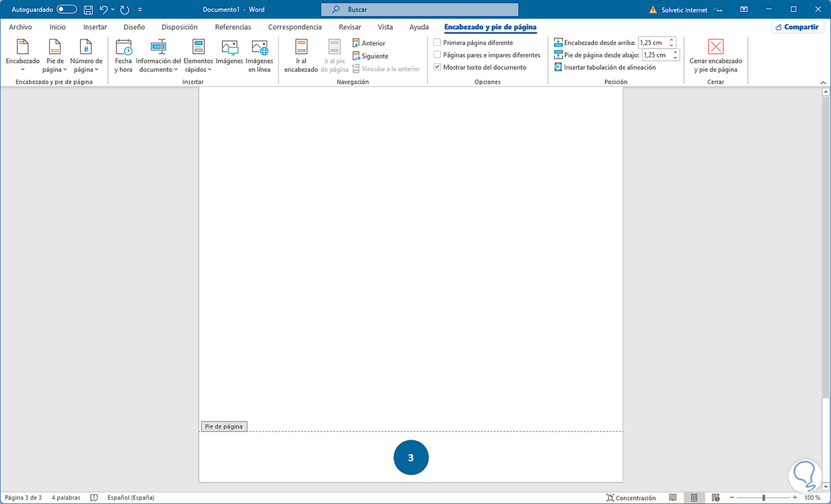Open the Insertar tab

tap(95, 27)
